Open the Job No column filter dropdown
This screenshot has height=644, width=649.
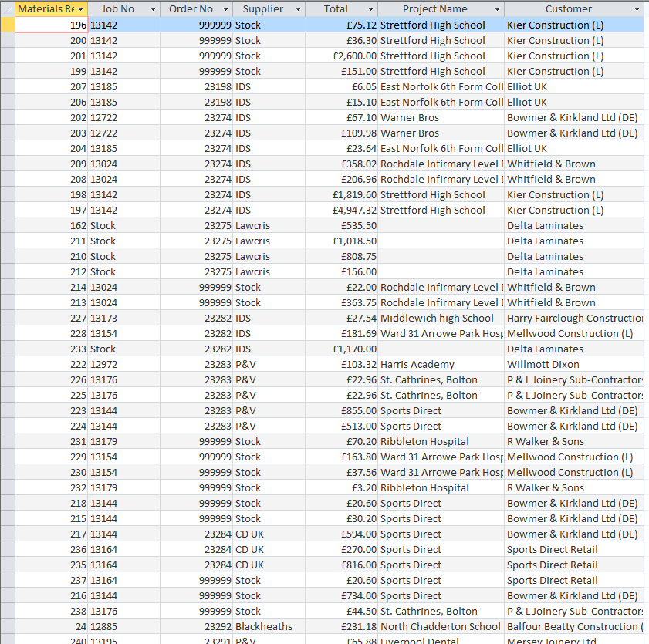point(153,9)
